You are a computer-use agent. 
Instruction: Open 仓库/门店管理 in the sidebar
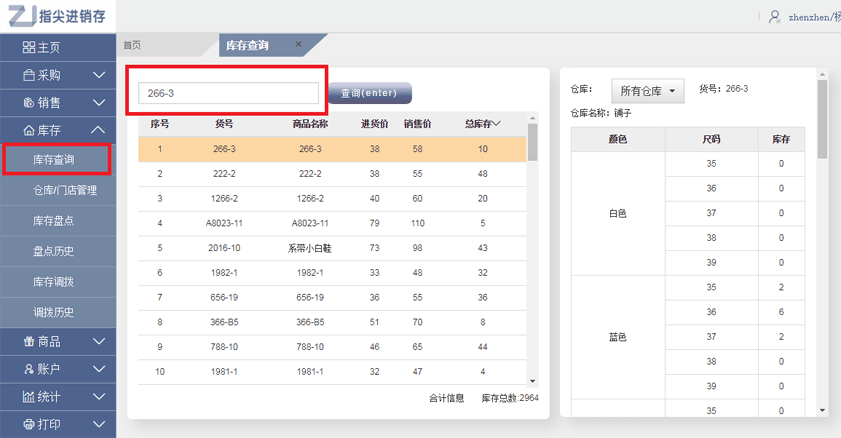(65, 190)
